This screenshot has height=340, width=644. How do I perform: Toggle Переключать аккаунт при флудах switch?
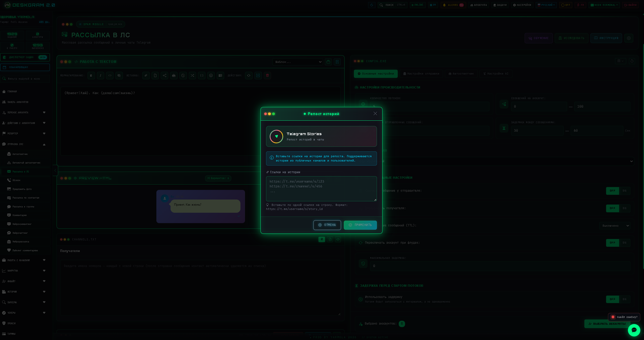(618, 242)
